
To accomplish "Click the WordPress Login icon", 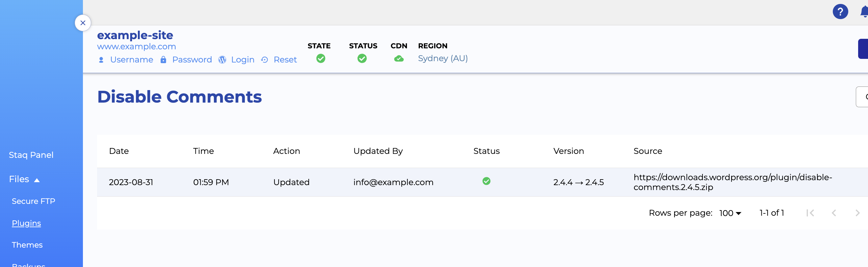I will 222,60.
